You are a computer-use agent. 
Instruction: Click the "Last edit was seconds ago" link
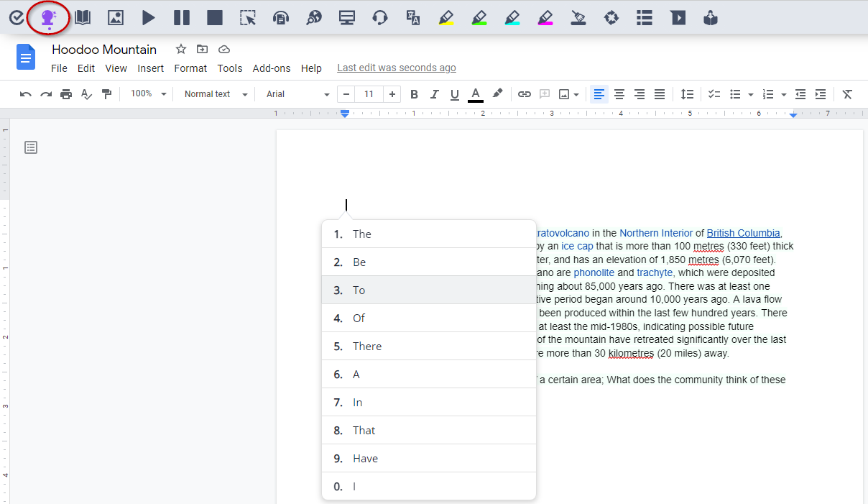coord(396,68)
